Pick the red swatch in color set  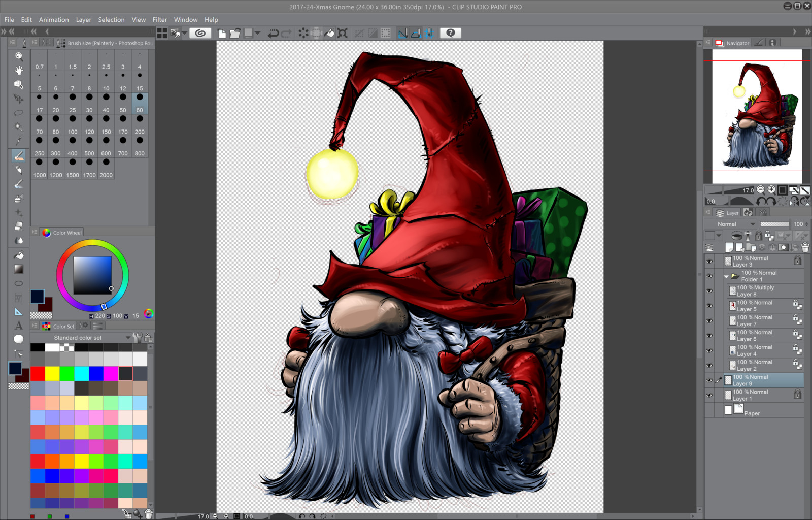38,373
